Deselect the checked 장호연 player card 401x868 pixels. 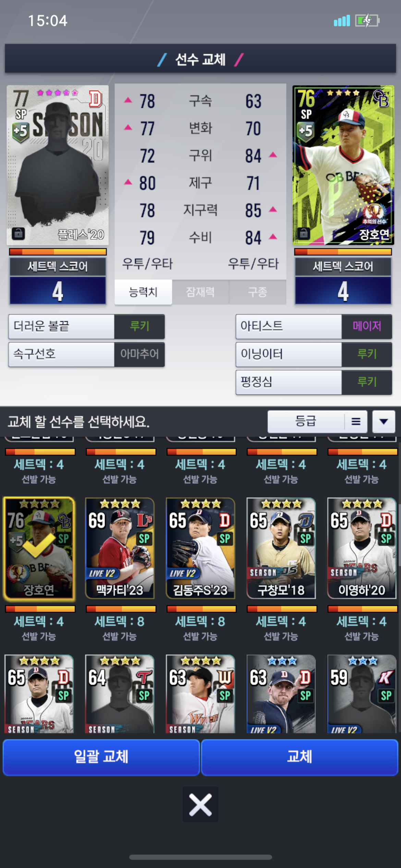(39, 549)
